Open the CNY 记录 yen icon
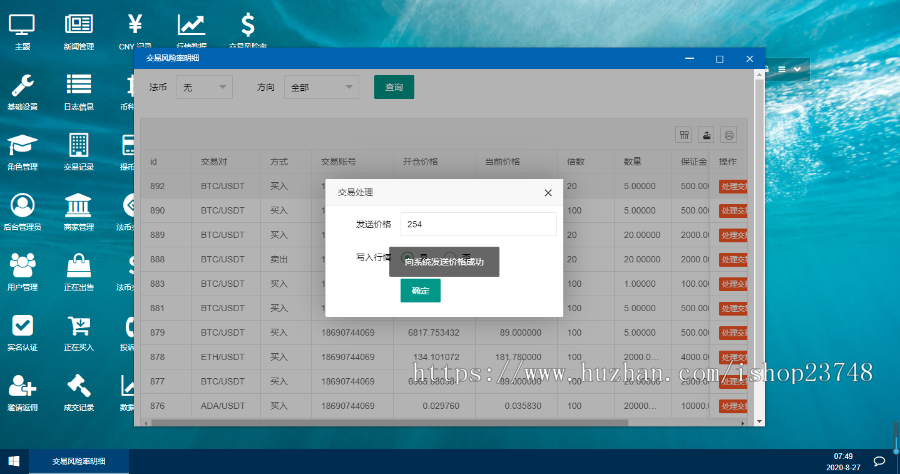Screen dimensions: 900x474 135,30
